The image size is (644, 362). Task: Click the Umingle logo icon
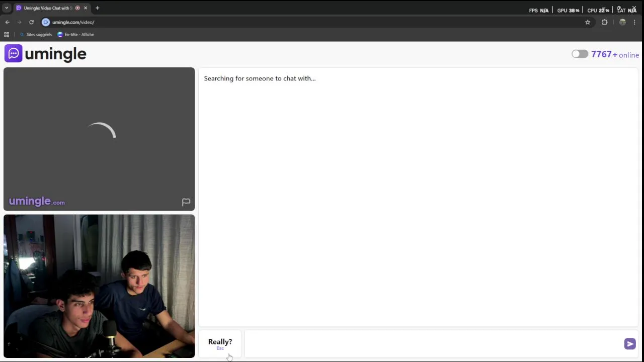coord(14,53)
